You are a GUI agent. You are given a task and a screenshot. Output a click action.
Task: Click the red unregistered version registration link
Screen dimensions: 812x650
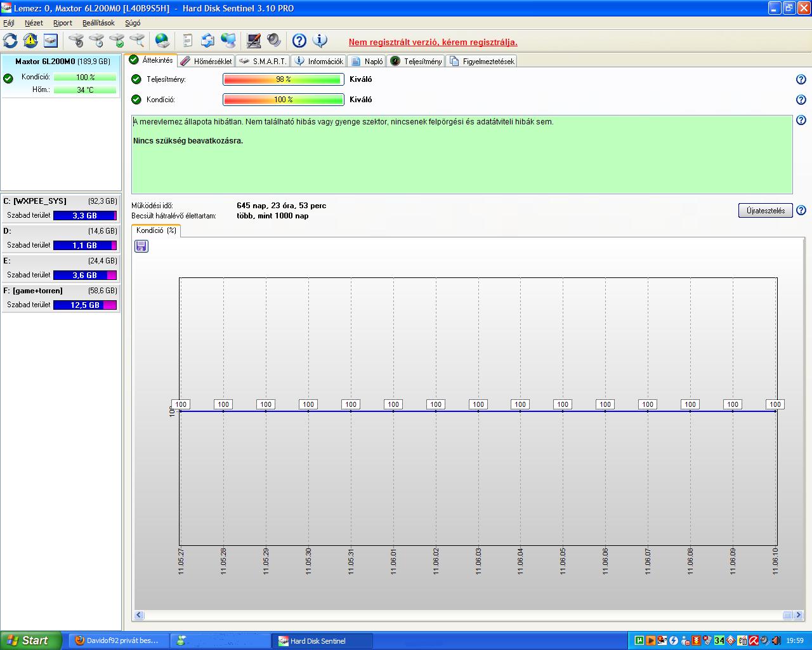[433, 43]
